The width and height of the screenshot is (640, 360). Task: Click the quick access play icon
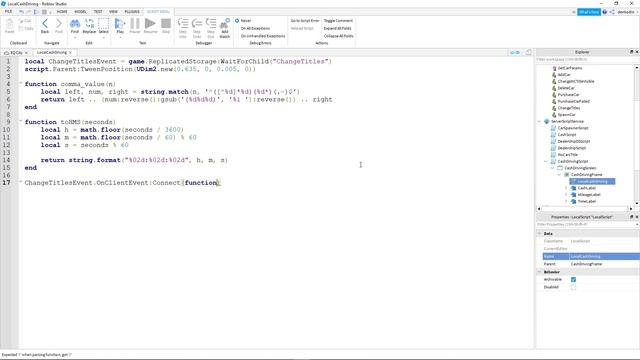click(x=37, y=12)
